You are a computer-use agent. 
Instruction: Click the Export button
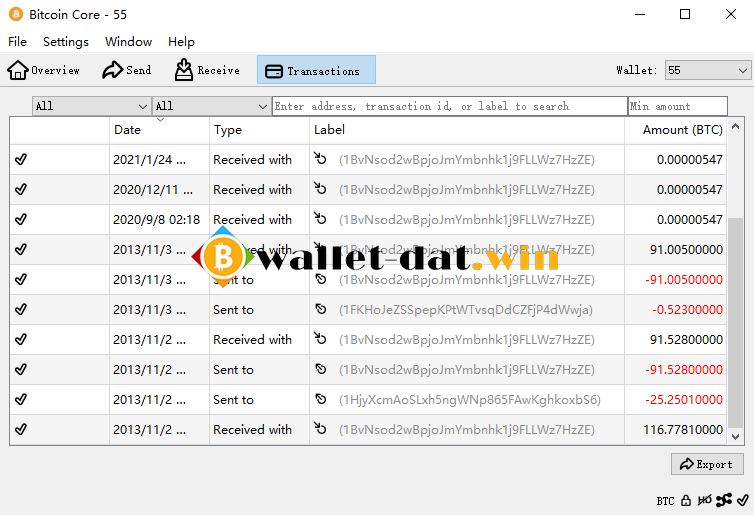pyautogui.click(x=707, y=464)
